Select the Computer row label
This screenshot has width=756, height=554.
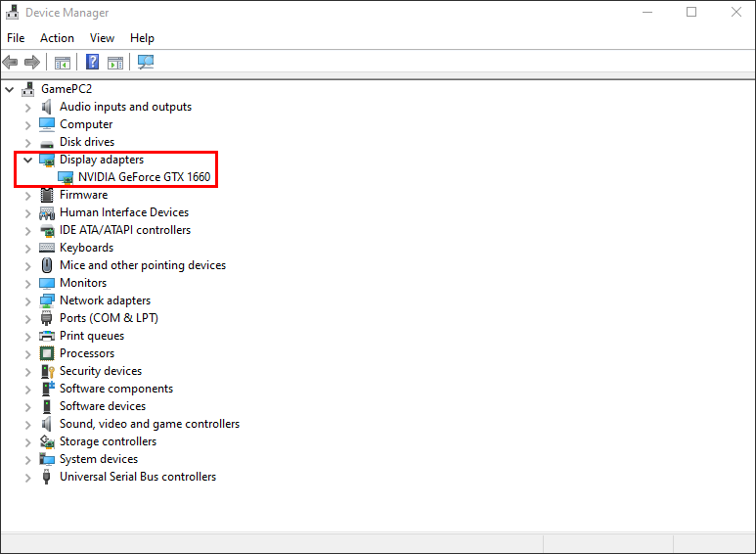point(86,124)
